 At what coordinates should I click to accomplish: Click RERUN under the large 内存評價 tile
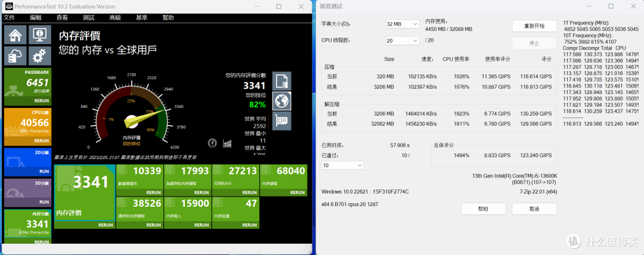pos(106,225)
